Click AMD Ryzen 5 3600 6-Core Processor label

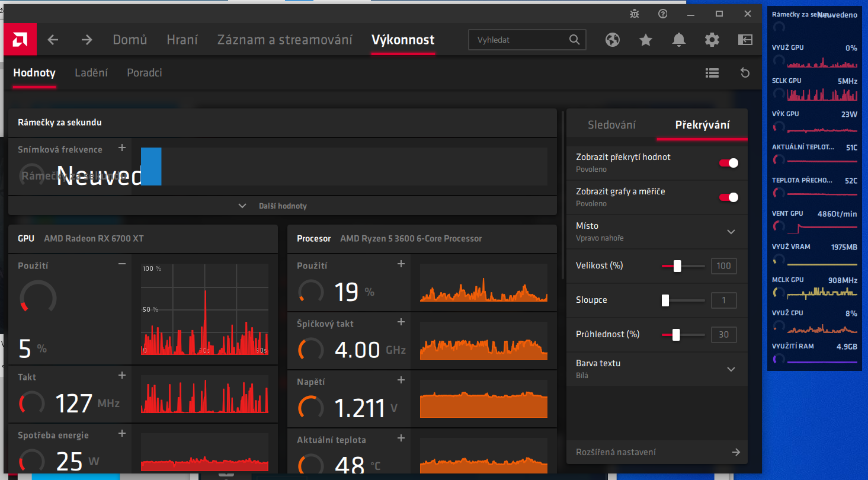(x=411, y=238)
